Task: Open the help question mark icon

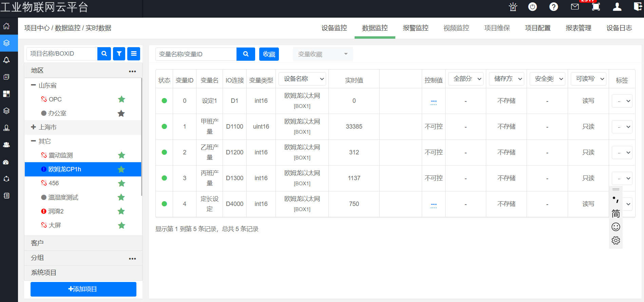Action: coord(554,7)
